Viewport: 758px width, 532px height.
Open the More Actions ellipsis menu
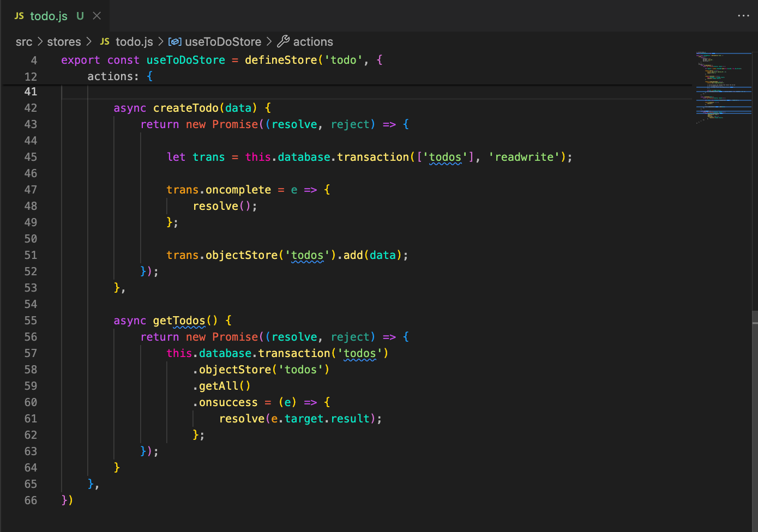743,16
